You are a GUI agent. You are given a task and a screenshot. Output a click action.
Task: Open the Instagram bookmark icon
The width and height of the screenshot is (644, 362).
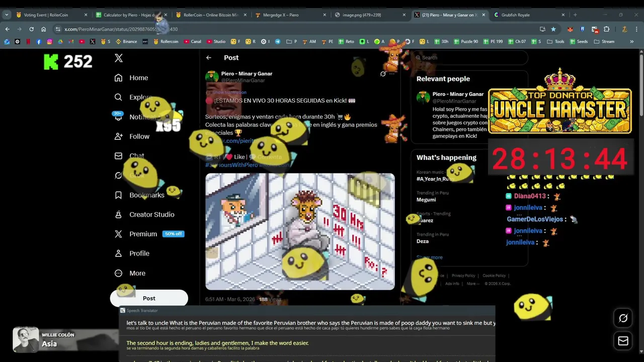[x=49, y=42]
